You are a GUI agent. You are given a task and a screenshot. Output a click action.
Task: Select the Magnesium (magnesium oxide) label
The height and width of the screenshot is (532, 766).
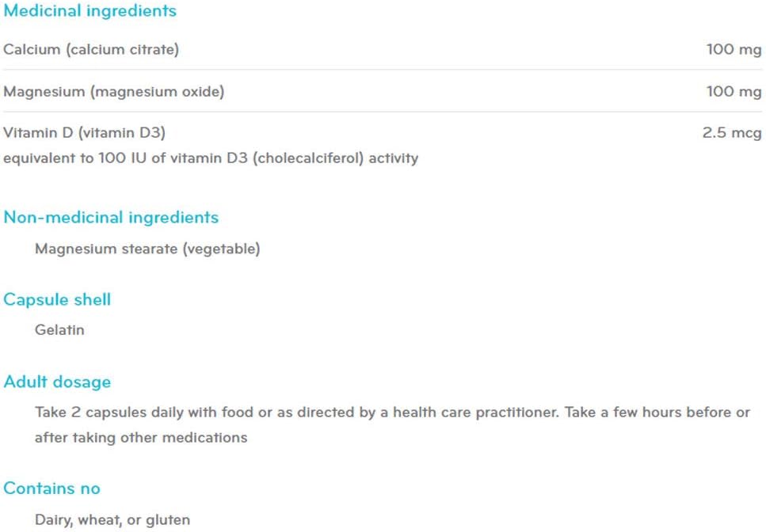pyautogui.click(x=113, y=92)
